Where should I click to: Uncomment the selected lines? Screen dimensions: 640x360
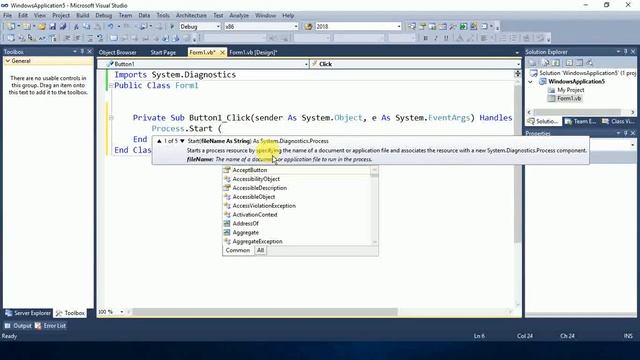tap(100, 38)
